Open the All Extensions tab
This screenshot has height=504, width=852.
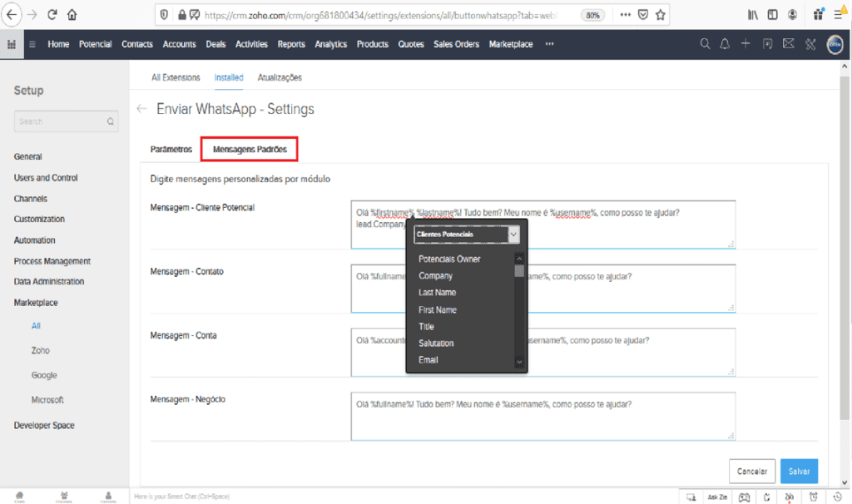(x=176, y=77)
